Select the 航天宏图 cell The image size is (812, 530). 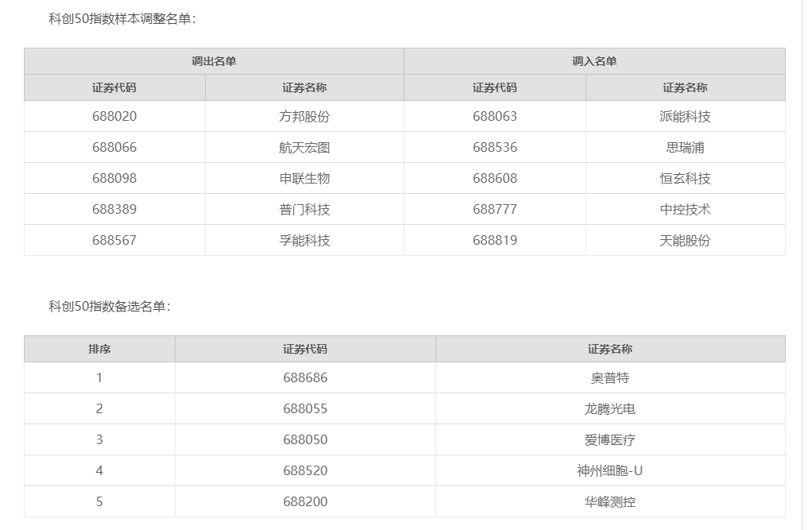click(x=304, y=147)
